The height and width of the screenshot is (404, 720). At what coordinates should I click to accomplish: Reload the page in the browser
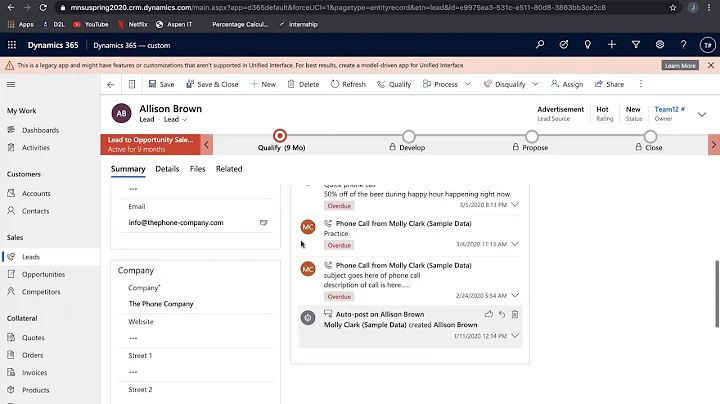coord(43,7)
